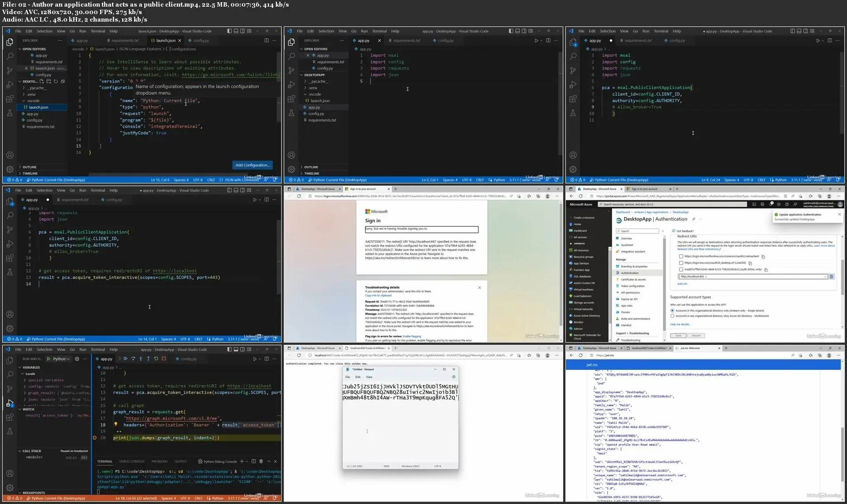Open the notifications bell in Azure portal header
This screenshot has width=847, height=504.
coord(771,205)
